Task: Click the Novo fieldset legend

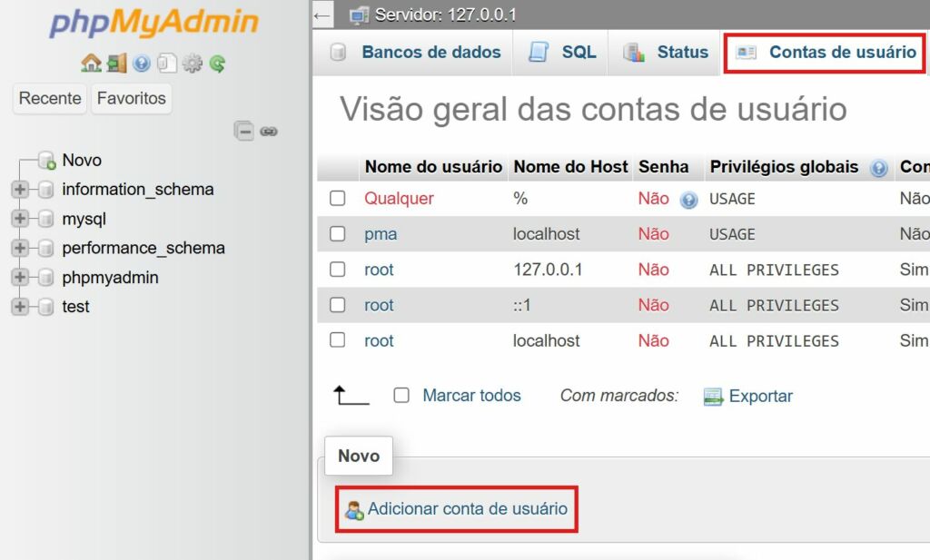Action: click(x=359, y=456)
